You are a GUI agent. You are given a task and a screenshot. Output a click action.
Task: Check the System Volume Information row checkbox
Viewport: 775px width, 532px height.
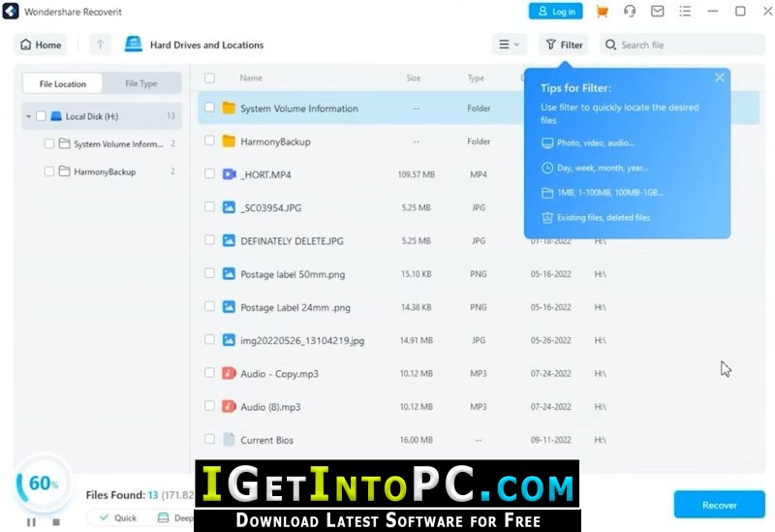209,108
